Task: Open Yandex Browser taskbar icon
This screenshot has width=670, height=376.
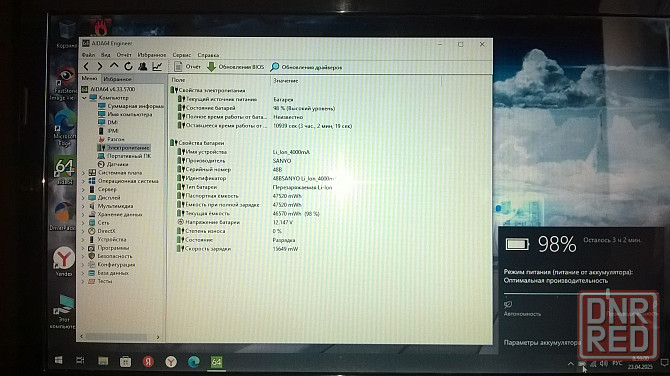Action: tap(171, 362)
